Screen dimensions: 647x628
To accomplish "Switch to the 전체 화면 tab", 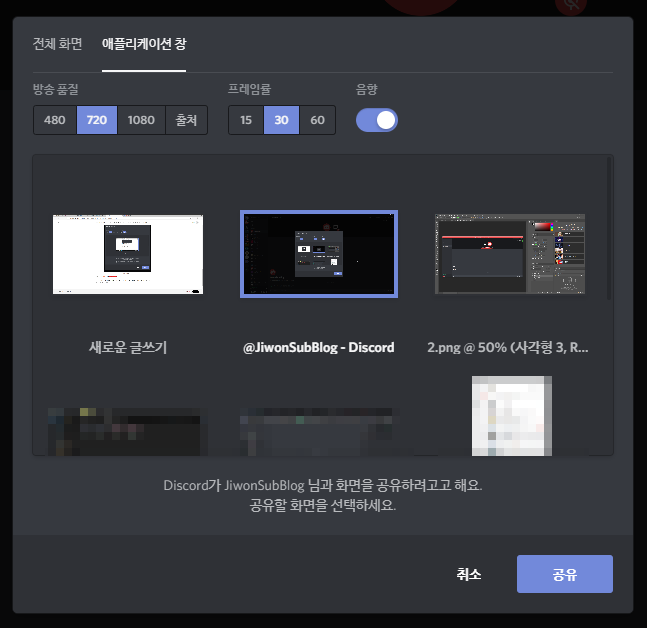I will [x=57, y=44].
